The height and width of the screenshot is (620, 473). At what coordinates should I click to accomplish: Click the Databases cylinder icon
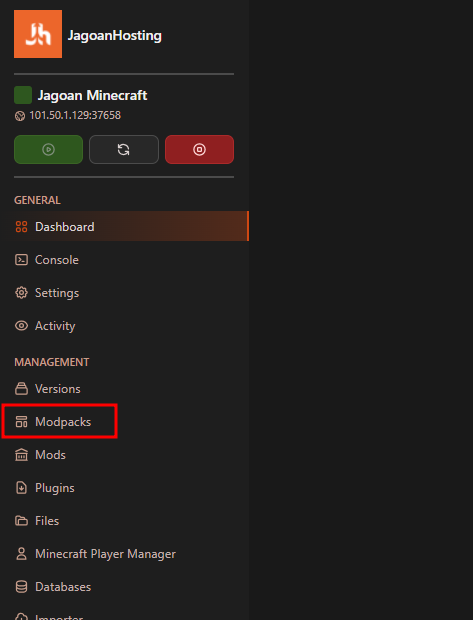coord(21,587)
